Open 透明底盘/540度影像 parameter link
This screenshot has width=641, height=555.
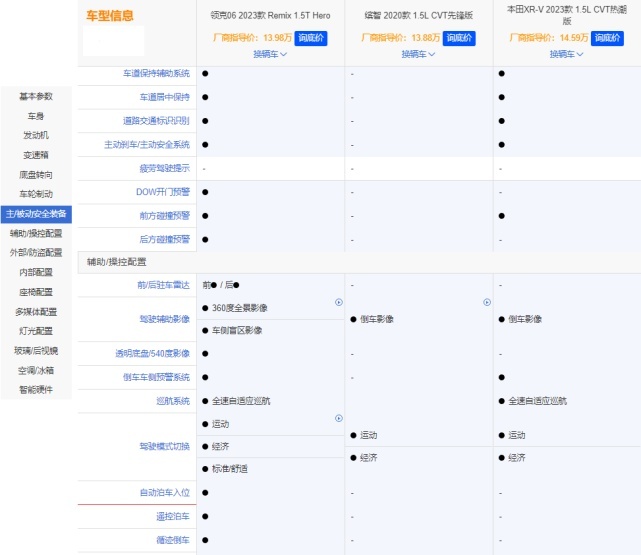(x=152, y=354)
